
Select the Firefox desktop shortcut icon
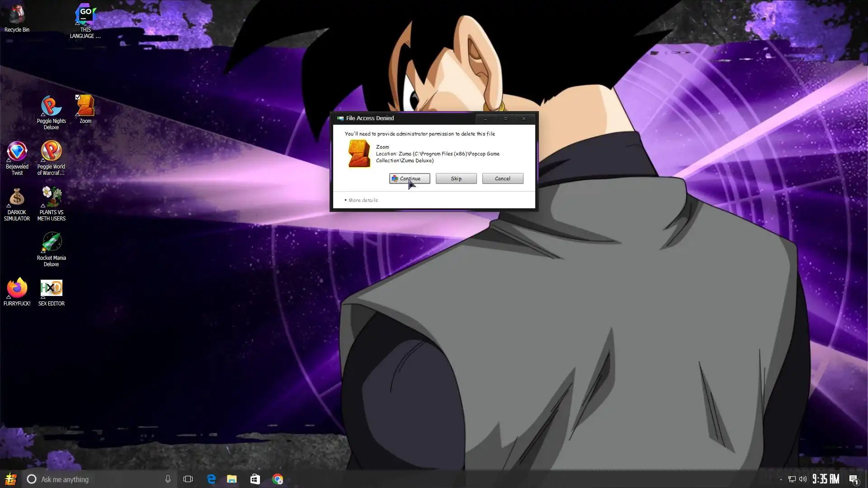click(x=17, y=288)
